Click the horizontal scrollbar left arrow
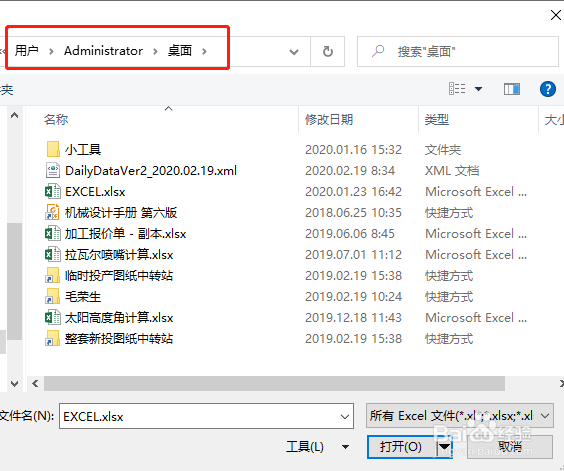 [35, 384]
